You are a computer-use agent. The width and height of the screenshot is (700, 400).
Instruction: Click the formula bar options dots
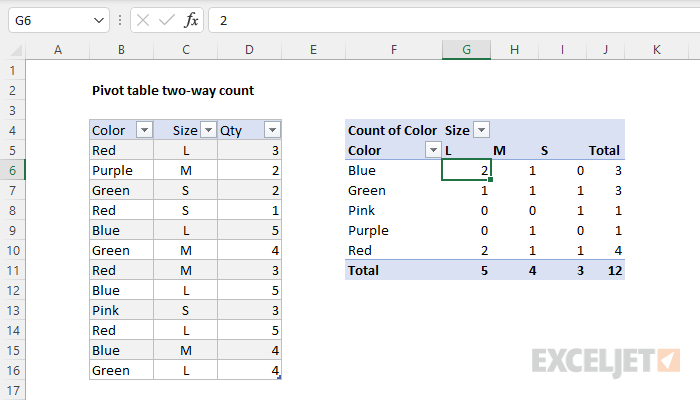click(x=120, y=20)
